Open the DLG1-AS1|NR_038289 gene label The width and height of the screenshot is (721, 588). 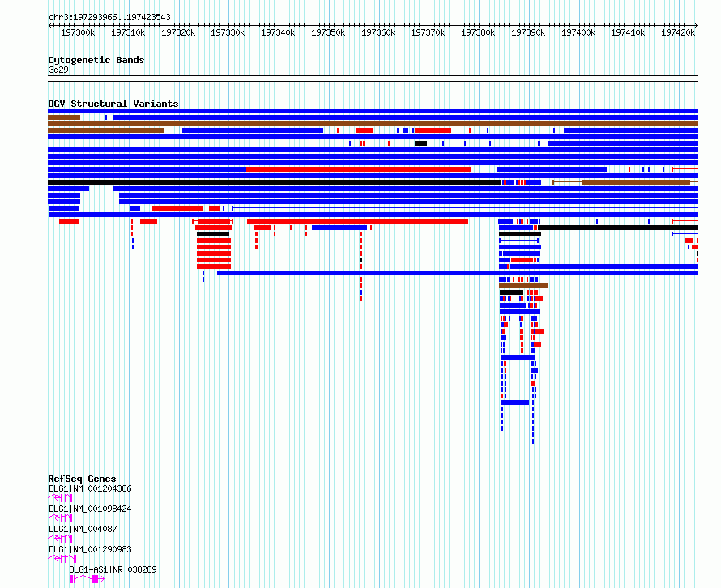click(113, 569)
